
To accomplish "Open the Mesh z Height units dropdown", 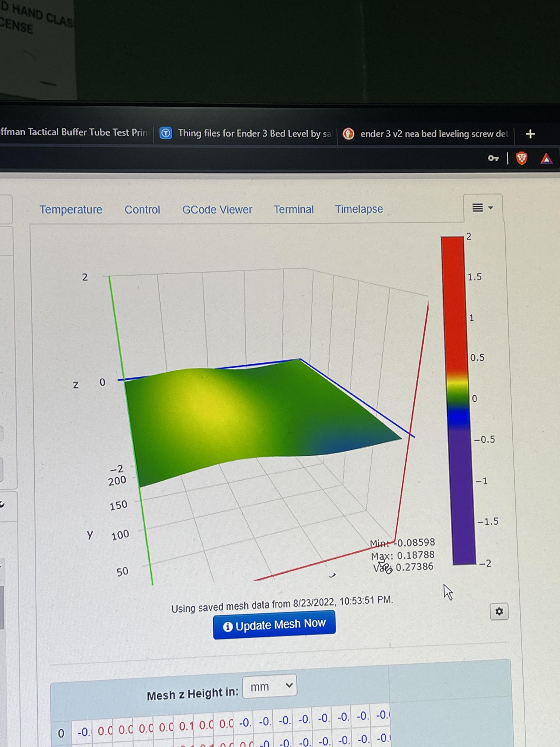I will [269, 686].
